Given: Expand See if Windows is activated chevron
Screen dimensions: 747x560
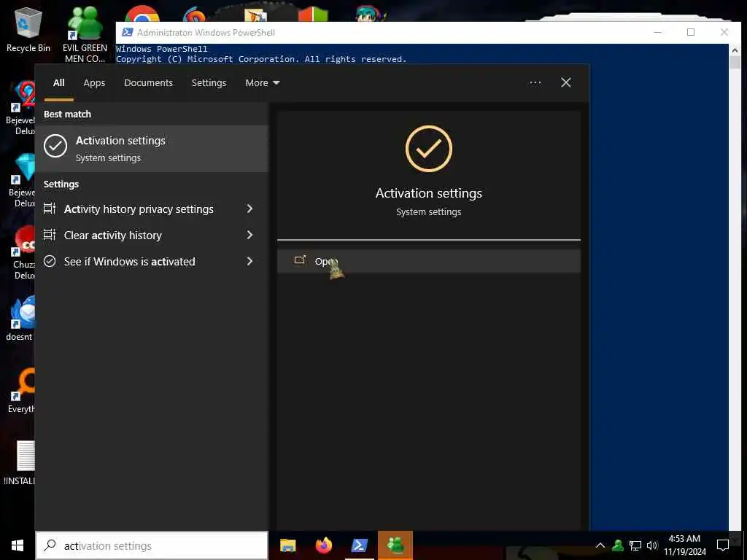Looking at the screenshot, I should click(249, 261).
